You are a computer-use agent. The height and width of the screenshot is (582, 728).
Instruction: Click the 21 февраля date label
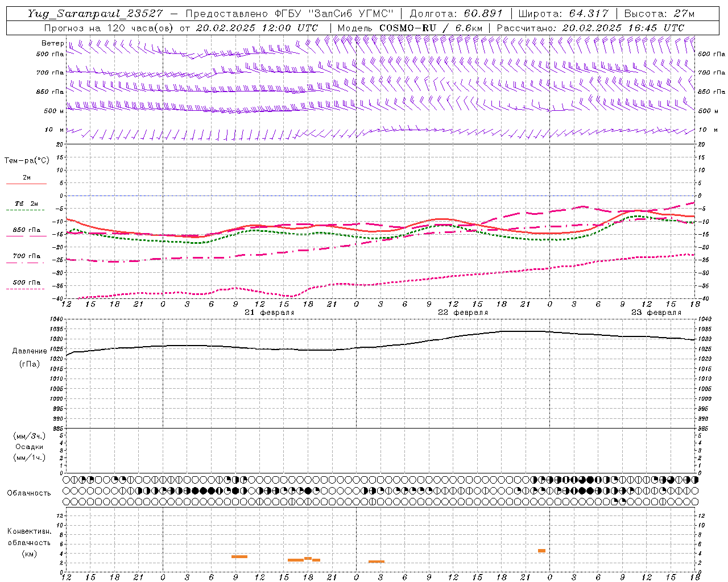coord(269,313)
